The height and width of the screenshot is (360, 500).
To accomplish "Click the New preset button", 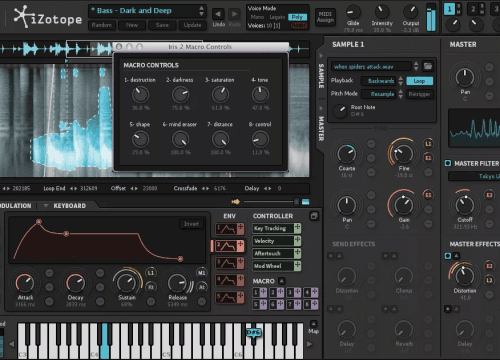I will click(x=132, y=25).
